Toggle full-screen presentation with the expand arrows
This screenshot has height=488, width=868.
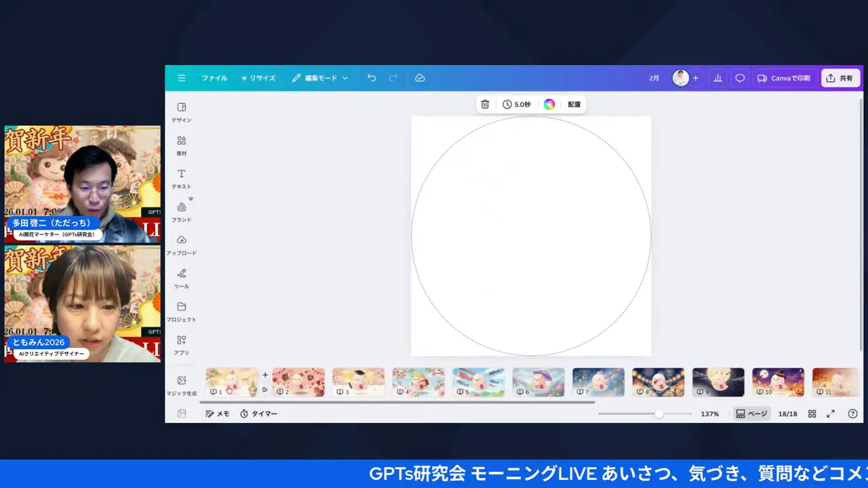pyautogui.click(x=831, y=413)
